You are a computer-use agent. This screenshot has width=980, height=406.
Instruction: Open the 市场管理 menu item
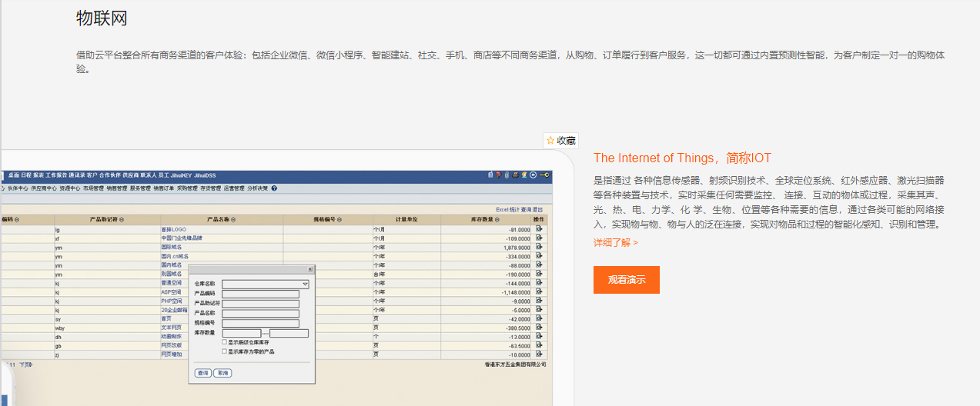tap(92, 188)
